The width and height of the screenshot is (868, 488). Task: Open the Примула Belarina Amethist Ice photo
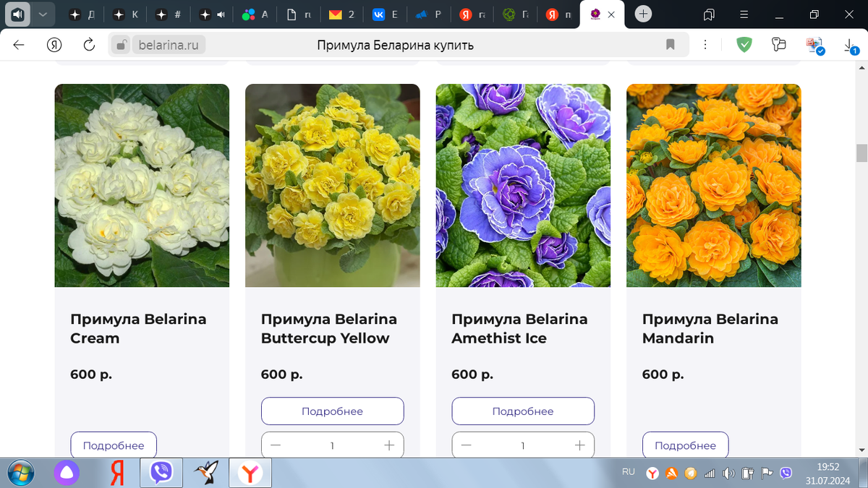pos(523,186)
